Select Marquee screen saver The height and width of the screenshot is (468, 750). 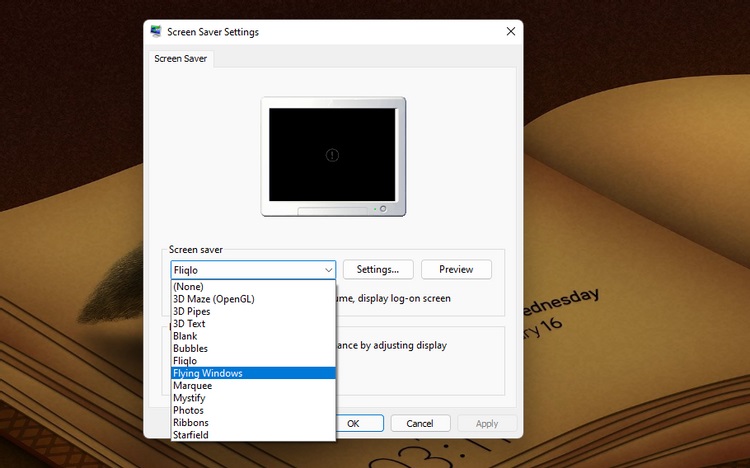pyautogui.click(x=253, y=386)
